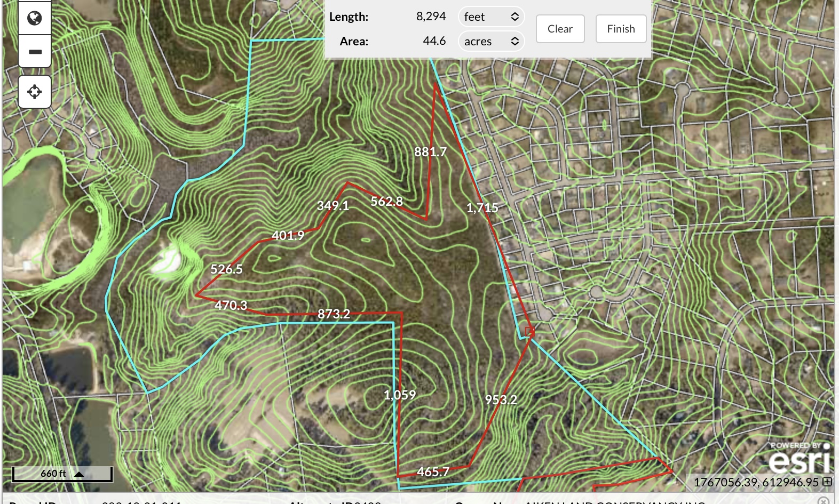Expand the scale bar triangle arrow
Viewport: 839px width, 504px height.
point(79,474)
